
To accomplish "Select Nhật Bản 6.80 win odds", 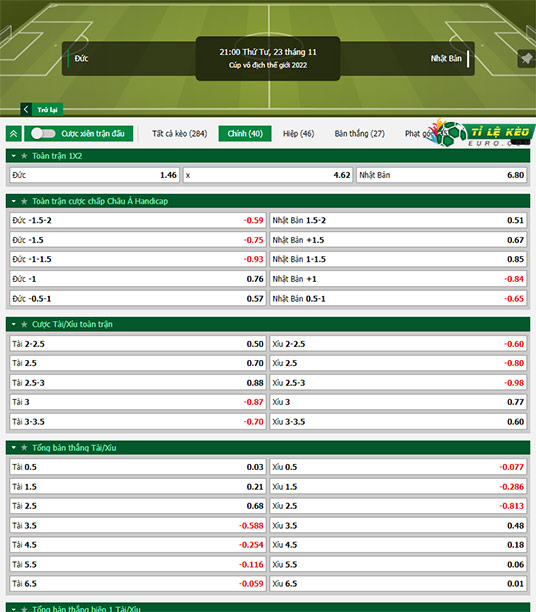I will (x=442, y=175).
